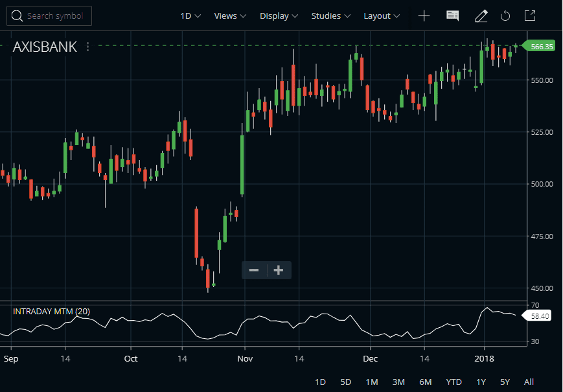Select the 1Y time range

coord(481,382)
